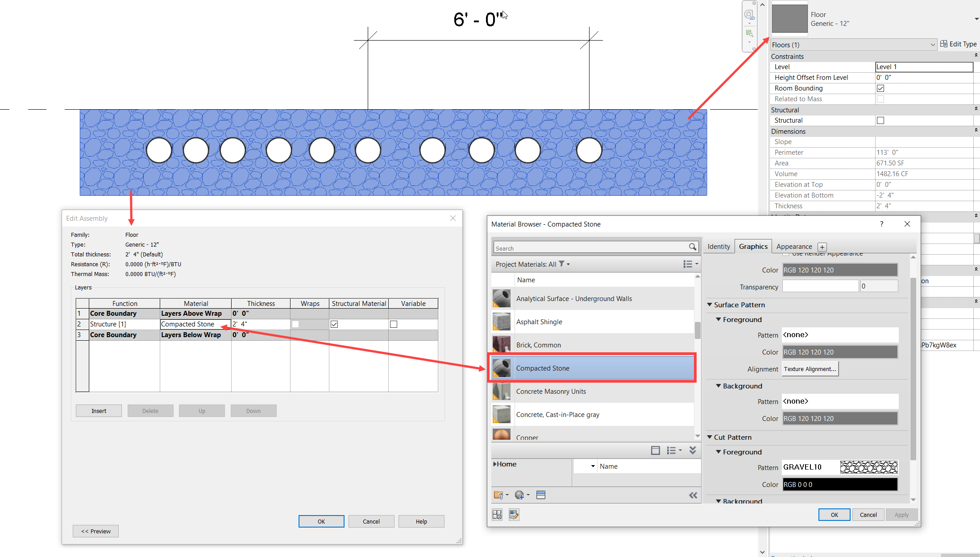Click the black Cut Pattern foreground color swatch
Image resolution: width=980 pixels, height=557 pixels.
[x=839, y=484]
